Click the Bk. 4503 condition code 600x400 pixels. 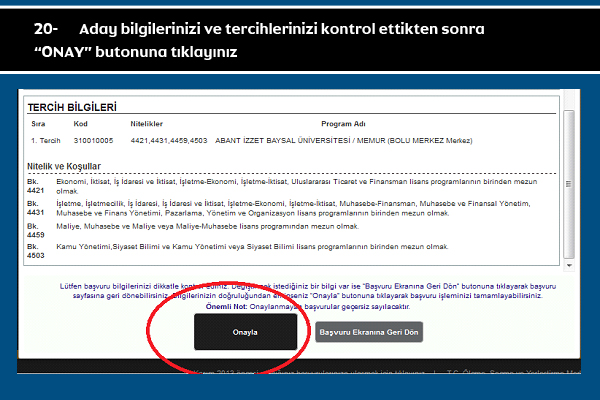coord(35,249)
